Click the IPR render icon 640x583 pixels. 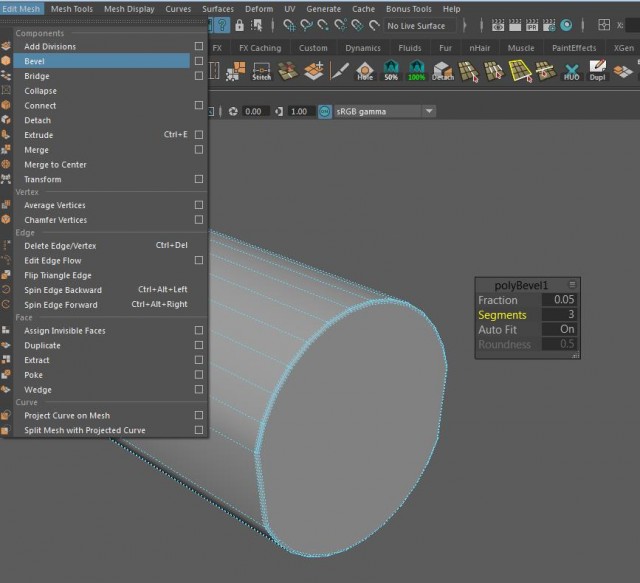coord(532,25)
